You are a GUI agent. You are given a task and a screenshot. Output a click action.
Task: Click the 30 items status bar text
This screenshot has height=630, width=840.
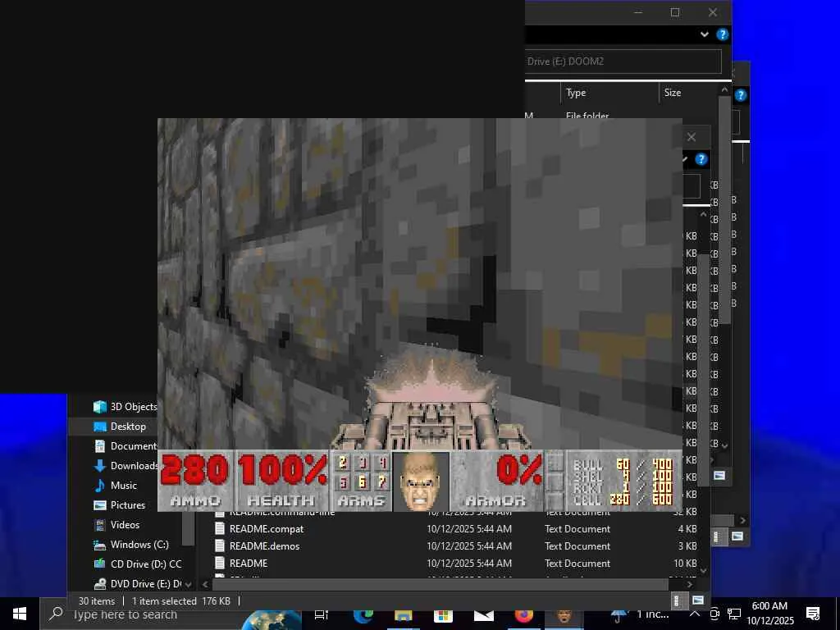coord(97,601)
